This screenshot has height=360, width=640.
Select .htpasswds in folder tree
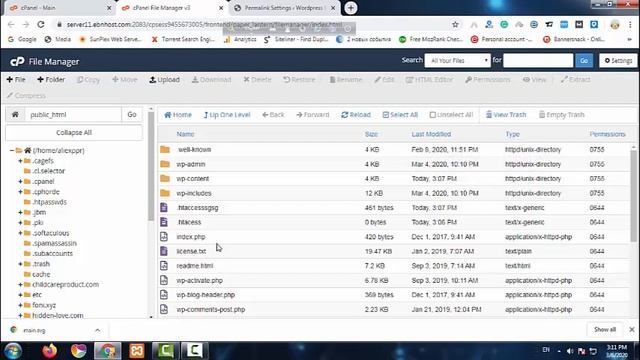49,202
